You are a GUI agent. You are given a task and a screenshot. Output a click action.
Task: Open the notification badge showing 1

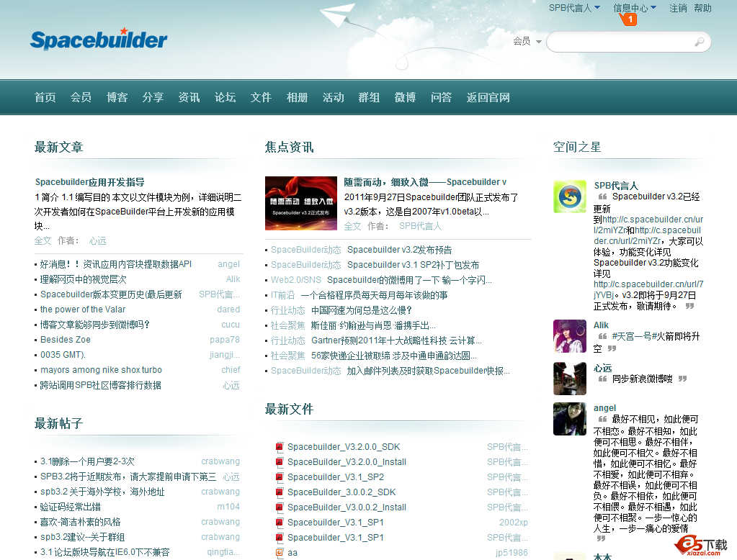coord(630,19)
